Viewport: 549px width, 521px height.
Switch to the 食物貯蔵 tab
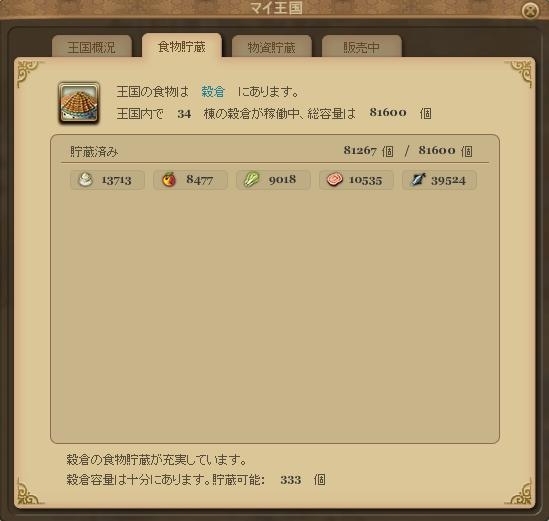(x=181, y=46)
